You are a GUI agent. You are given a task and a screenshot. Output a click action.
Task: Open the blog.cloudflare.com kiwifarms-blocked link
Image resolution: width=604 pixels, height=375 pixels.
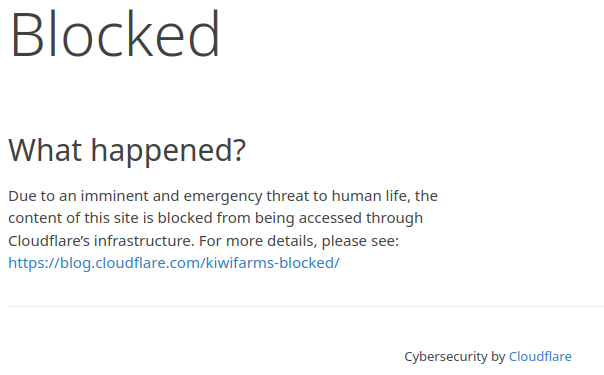[174, 263]
